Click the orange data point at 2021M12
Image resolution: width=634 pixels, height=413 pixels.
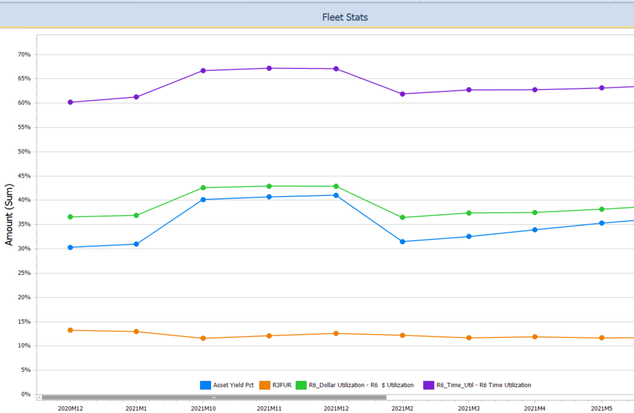tap(336, 334)
